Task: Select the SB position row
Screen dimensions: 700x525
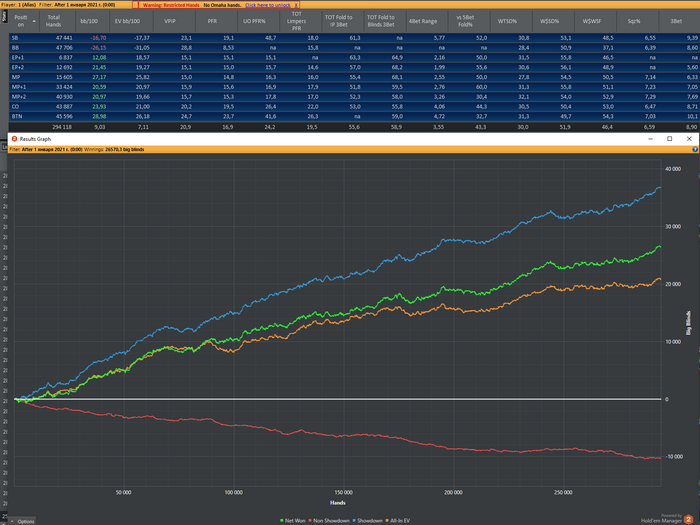Action: pos(354,38)
